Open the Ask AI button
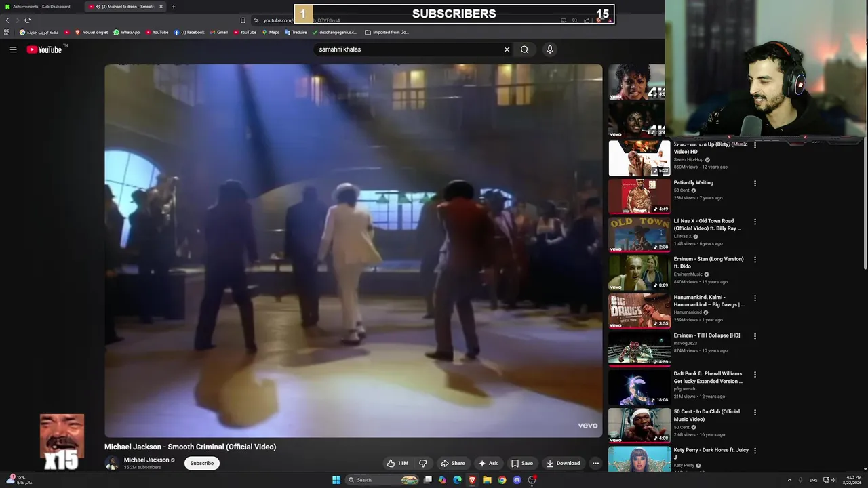 click(488, 463)
